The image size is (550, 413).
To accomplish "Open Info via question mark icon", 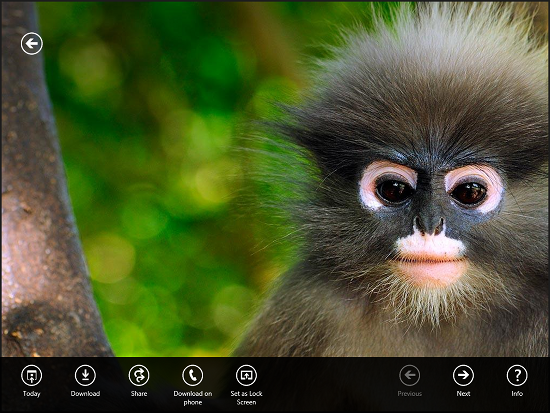I will click(x=517, y=375).
